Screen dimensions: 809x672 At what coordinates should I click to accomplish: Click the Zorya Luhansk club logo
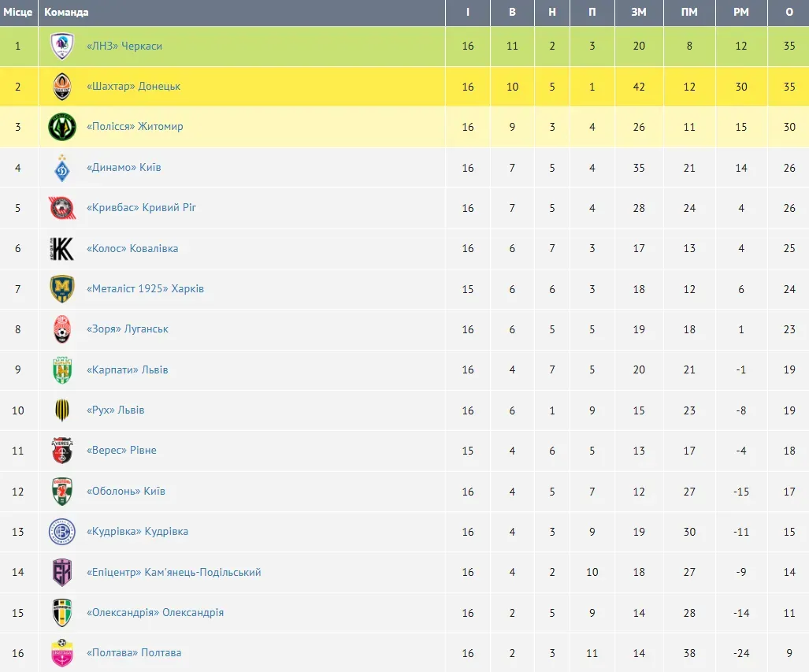(61, 329)
